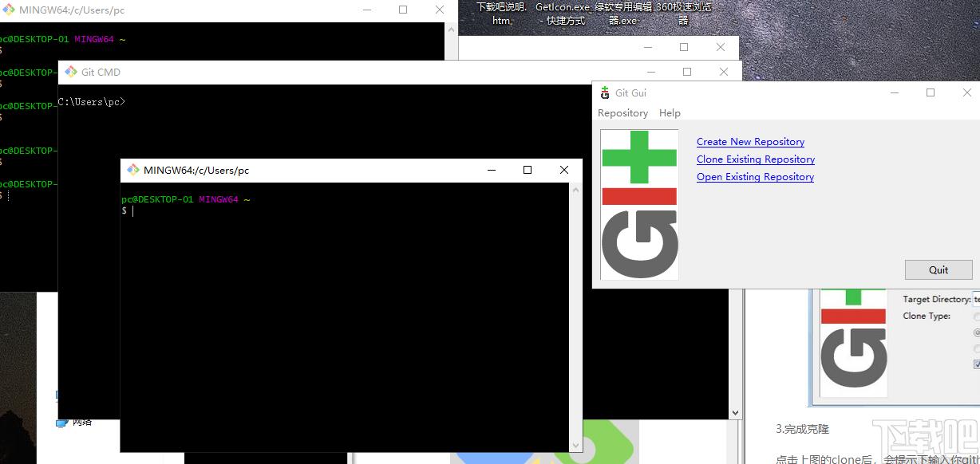
Task: Close the Git CMD window
Action: click(724, 72)
